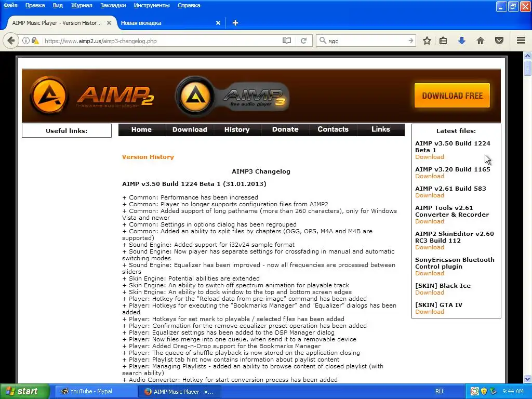Screen dimensions: 532x399
Task: Open the Pocket icon in toolbar
Action: tap(499, 41)
